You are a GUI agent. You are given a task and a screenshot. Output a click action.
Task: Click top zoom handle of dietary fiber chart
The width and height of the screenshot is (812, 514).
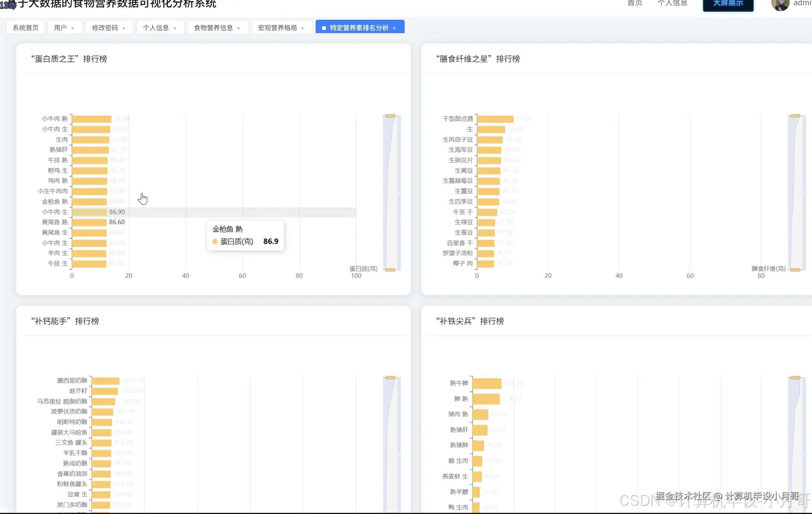(x=795, y=116)
